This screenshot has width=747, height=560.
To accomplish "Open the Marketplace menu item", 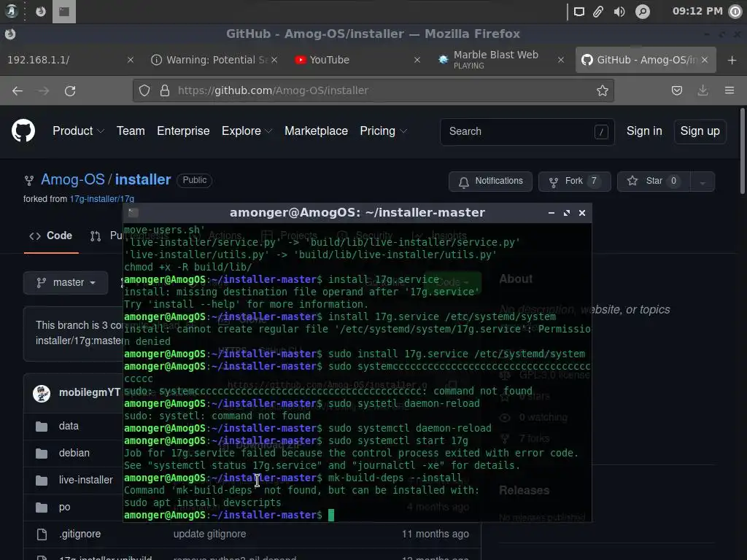I will [316, 131].
